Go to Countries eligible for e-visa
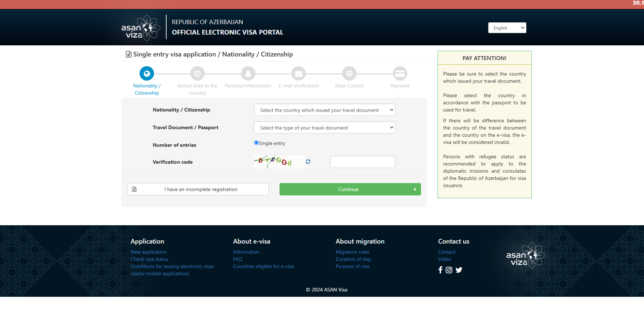644x322 pixels. 263,266
